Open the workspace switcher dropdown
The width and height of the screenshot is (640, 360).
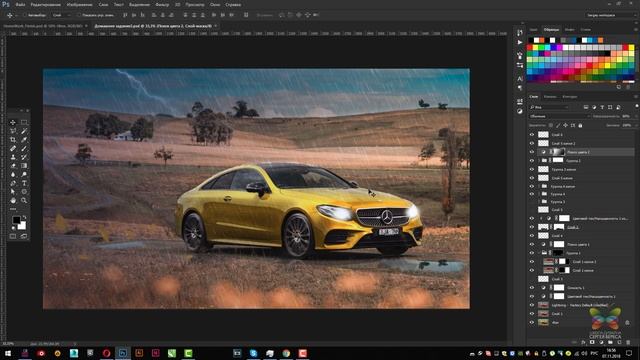[611, 15]
